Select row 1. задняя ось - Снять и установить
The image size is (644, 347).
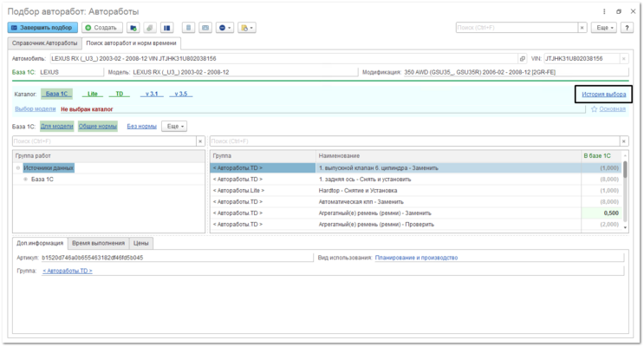pyautogui.click(x=416, y=180)
